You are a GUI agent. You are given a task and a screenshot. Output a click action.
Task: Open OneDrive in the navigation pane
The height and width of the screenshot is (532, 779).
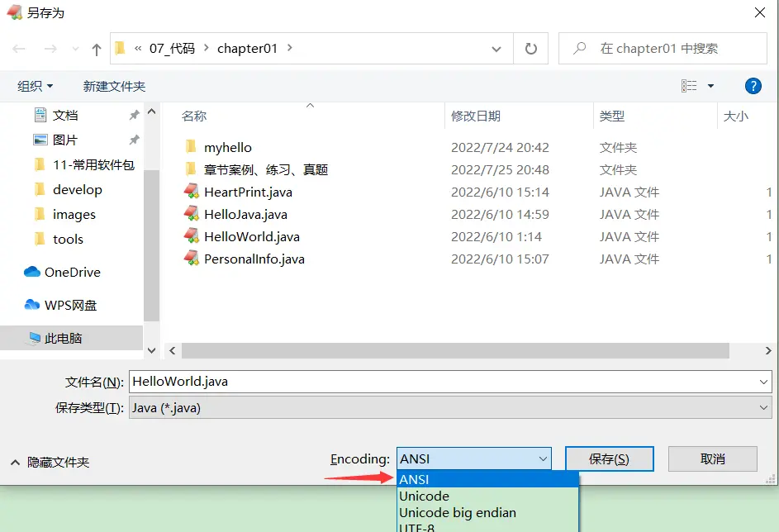[72, 272]
